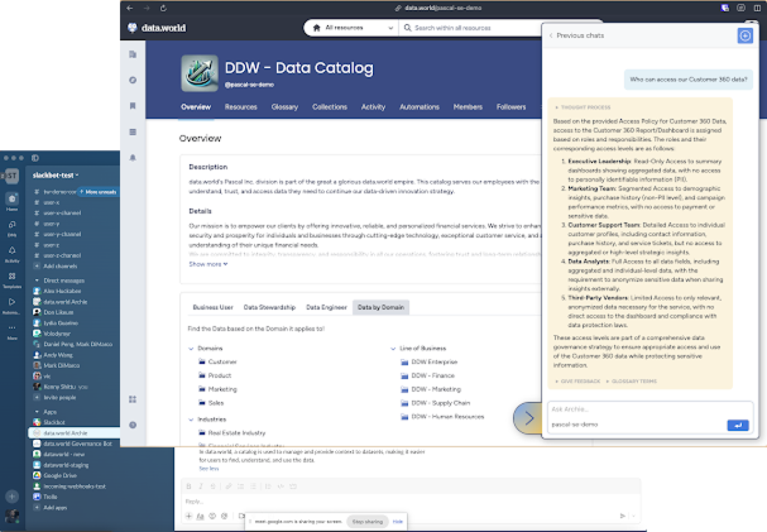Expand the Glossary Terms section in chat
Viewport: 767px width, 532px height.
pyautogui.click(x=632, y=381)
